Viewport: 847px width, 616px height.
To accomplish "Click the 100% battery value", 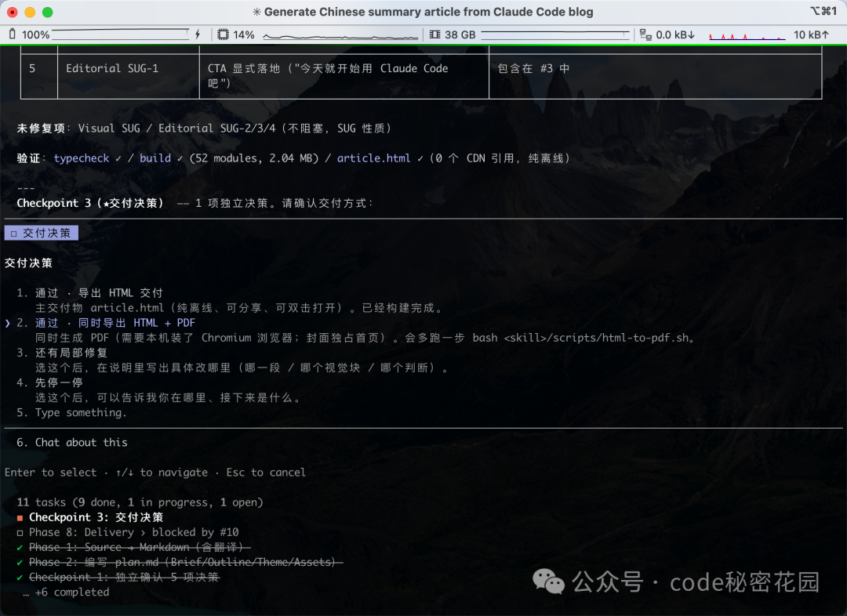I will [x=35, y=34].
